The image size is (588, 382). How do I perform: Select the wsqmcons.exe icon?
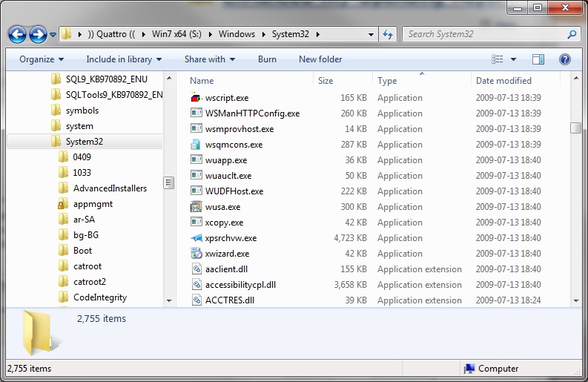[x=196, y=145]
